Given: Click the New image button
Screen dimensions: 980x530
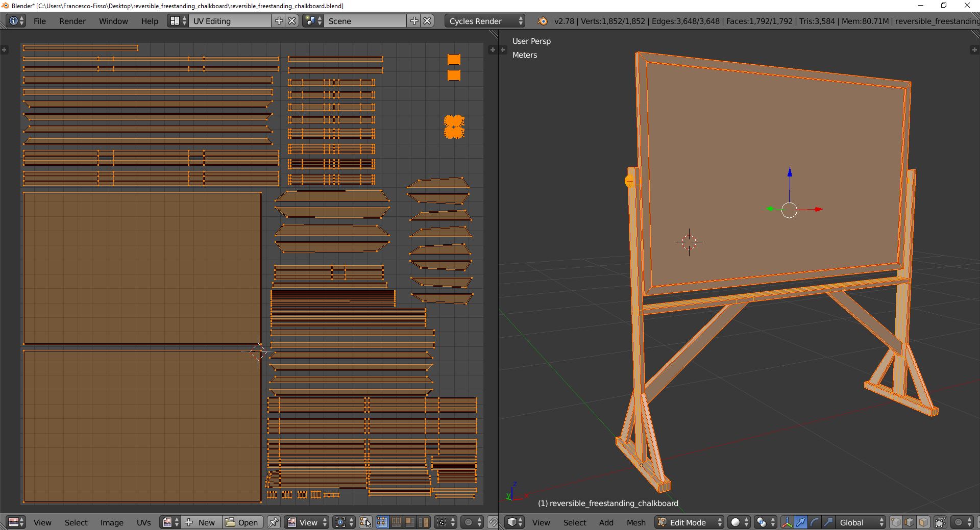Looking at the screenshot, I should [202, 522].
